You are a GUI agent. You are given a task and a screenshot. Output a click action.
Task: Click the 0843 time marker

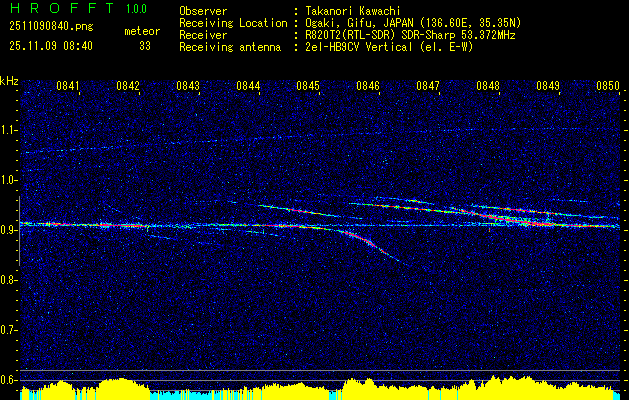188,85
